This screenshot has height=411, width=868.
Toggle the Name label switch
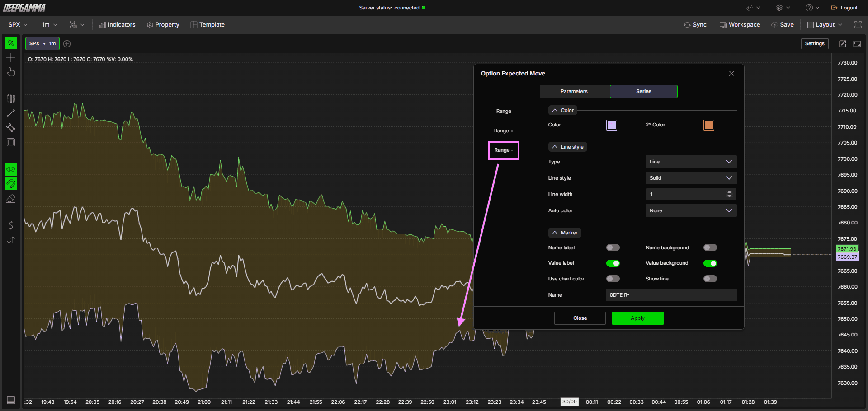pyautogui.click(x=613, y=248)
